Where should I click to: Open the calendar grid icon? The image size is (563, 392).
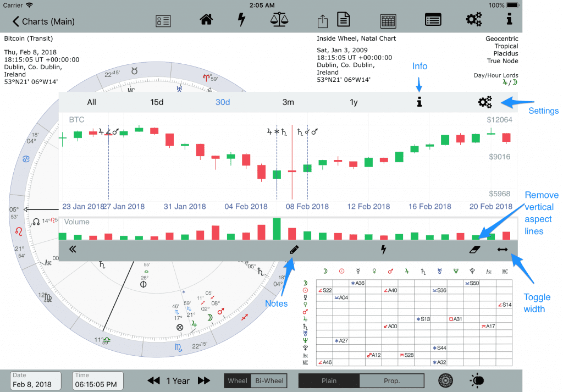coord(388,21)
